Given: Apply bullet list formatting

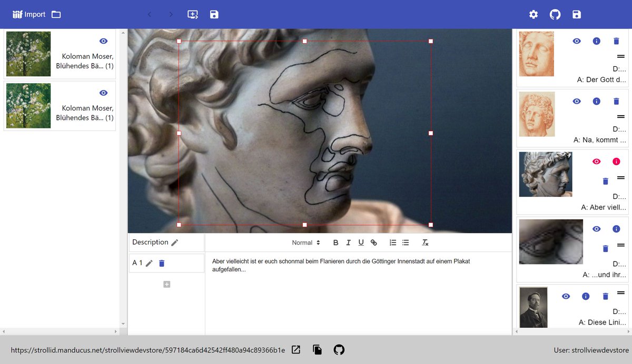Looking at the screenshot, I should coord(406,242).
